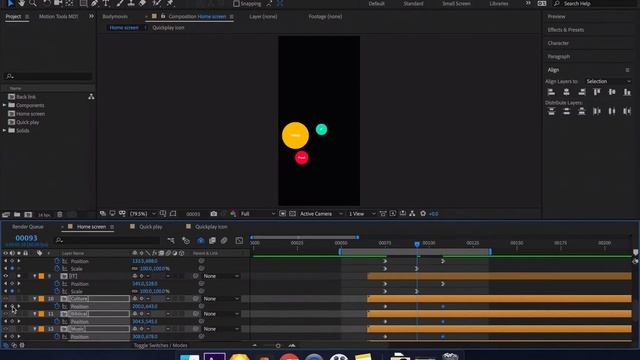
Task: Select the Puppet Pin tool
Action: click(x=170, y=3)
